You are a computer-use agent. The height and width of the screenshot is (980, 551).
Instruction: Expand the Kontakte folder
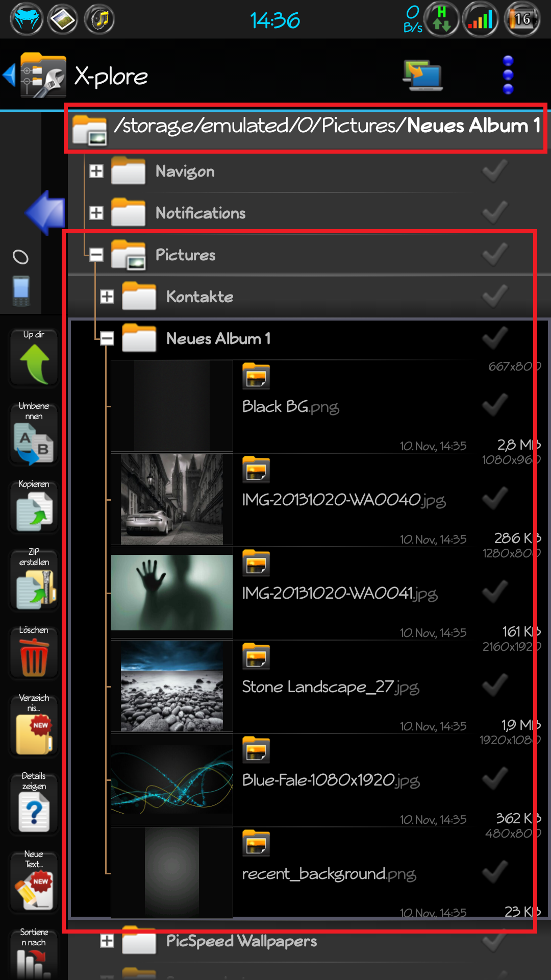(x=107, y=297)
